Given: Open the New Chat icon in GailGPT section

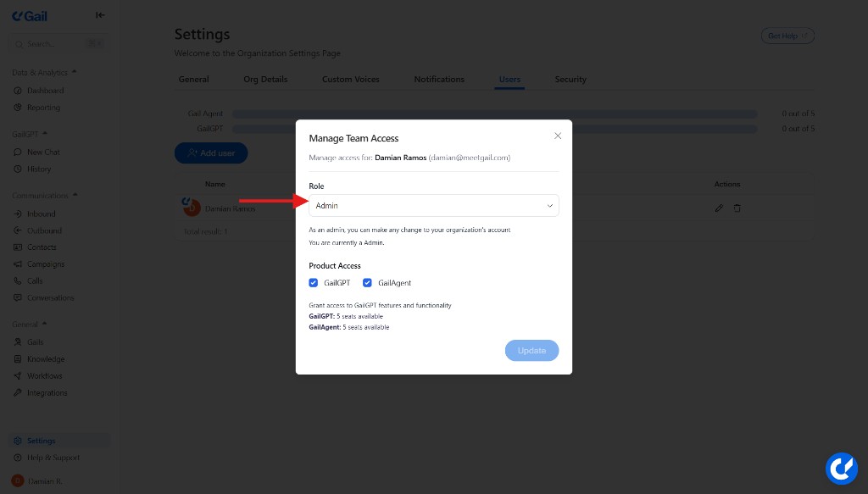Looking at the screenshot, I should point(19,152).
